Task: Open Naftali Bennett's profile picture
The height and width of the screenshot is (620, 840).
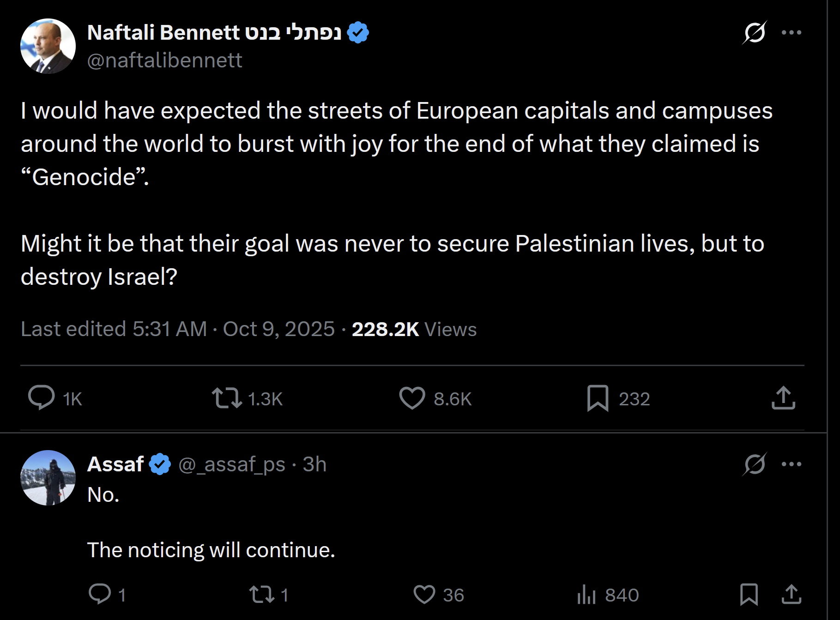Action: [48, 46]
